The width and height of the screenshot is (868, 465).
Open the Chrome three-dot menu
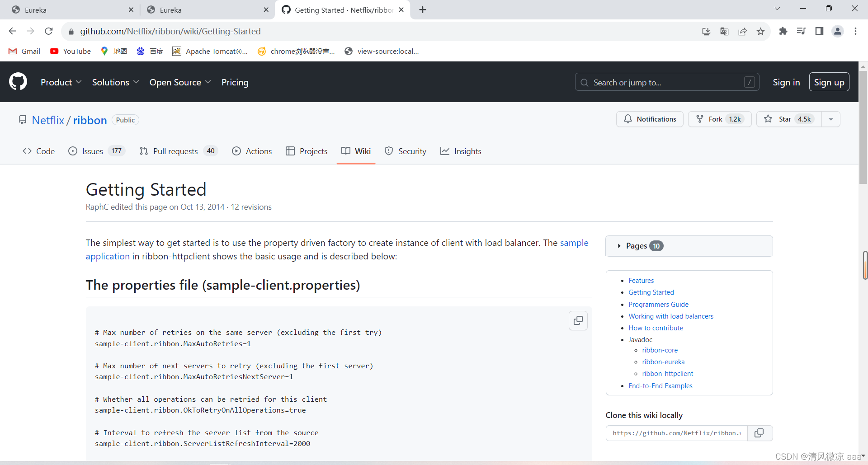point(855,31)
